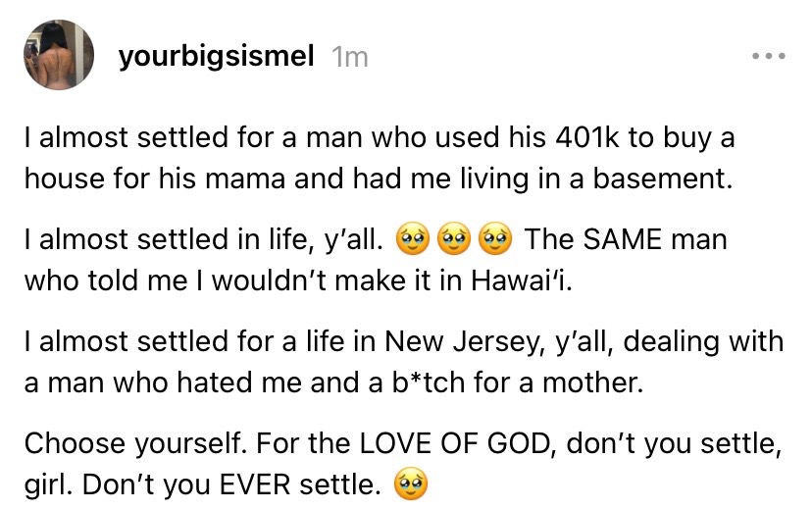The image size is (812, 510).
Task: Click the middle pleading face emoji in the row
Action: pos(454,239)
